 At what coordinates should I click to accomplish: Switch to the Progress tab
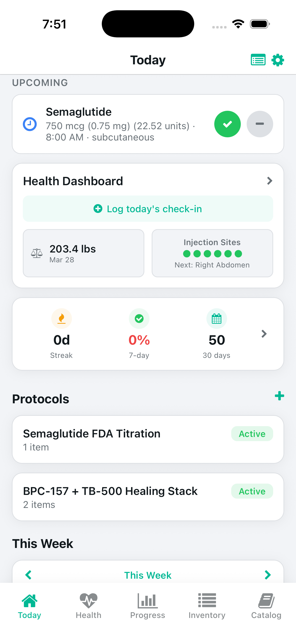click(148, 606)
